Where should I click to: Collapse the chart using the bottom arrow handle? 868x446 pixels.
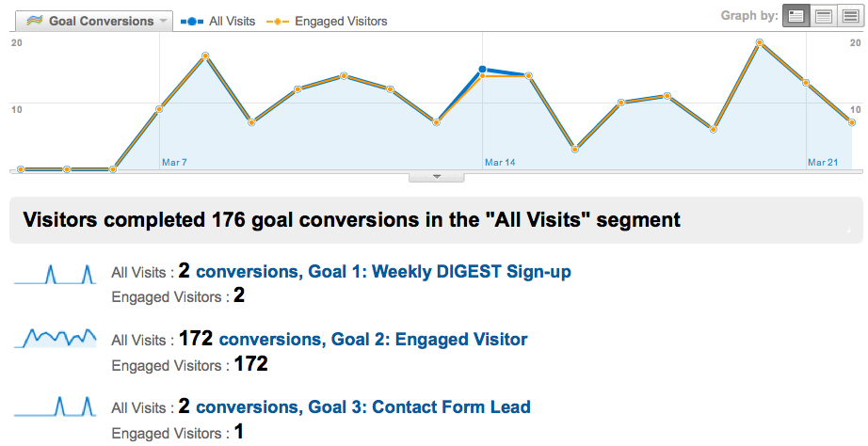[436, 177]
